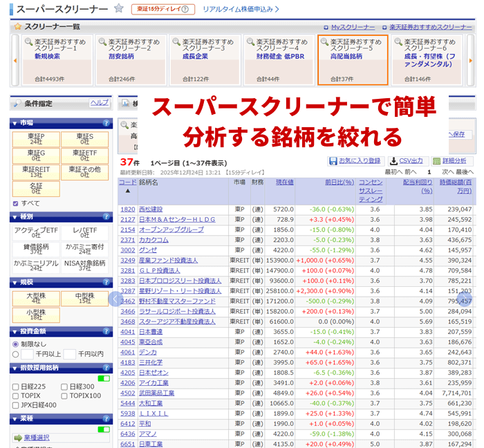Collapse the 投資金額 section header
This screenshot has width=484, height=448.
coord(61,331)
